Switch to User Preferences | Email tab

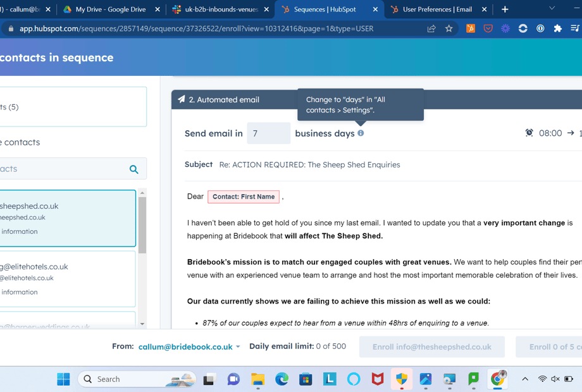(438, 9)
